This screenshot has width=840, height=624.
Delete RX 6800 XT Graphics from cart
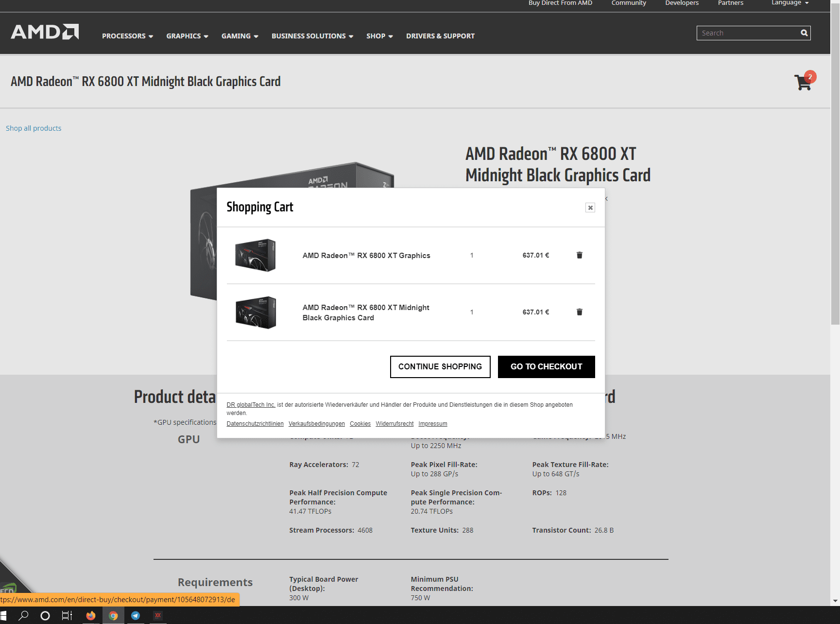(x=579, y=255)
